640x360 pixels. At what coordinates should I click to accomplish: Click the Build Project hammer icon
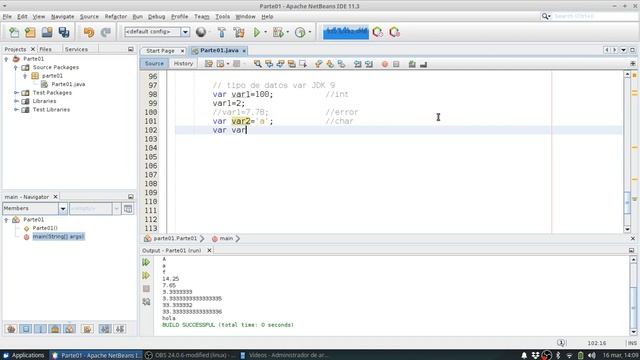(222, 32)
